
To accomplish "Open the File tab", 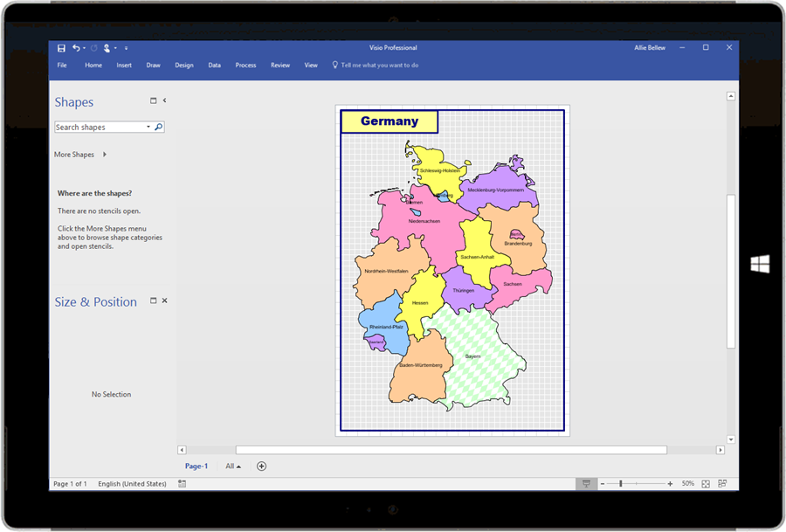I will (x=62, y=66).
